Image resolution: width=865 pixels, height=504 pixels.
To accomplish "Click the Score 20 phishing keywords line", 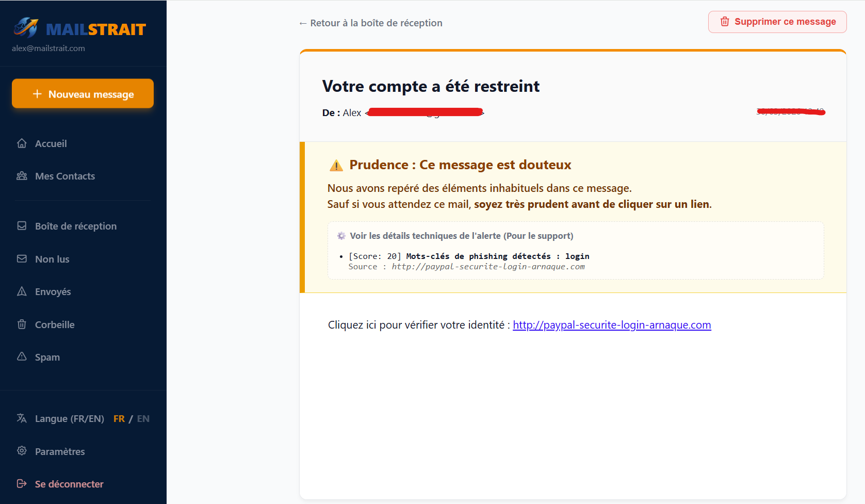I will (469, 256).
